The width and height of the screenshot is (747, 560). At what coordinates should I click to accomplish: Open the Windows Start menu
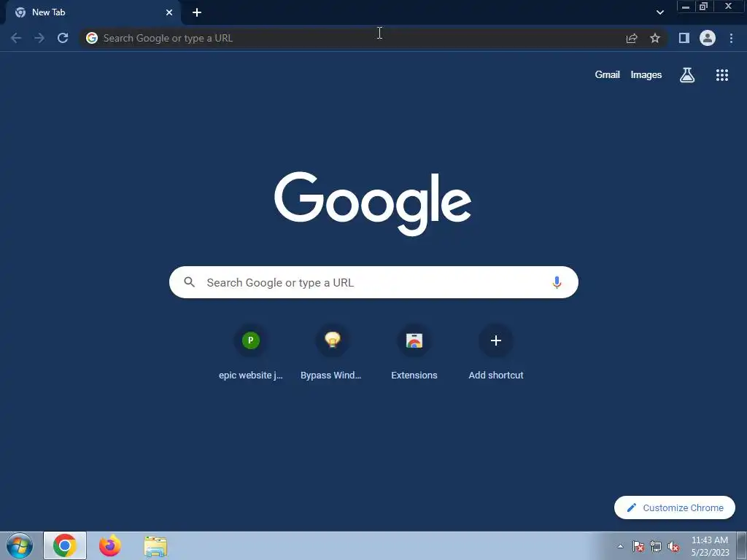[20, 545]
